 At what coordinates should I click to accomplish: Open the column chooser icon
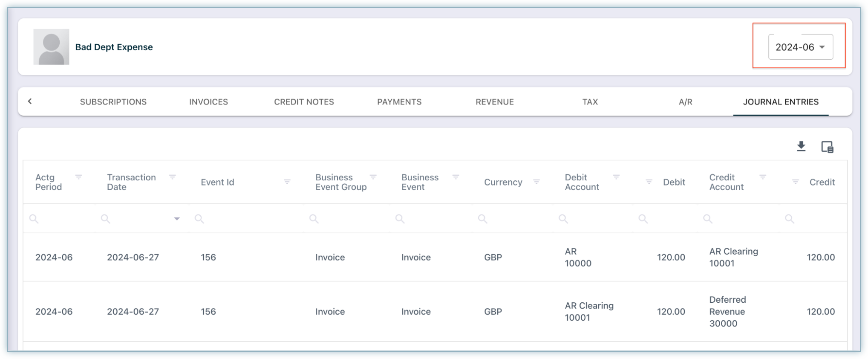pyautogui.click(x=827, y=147)
